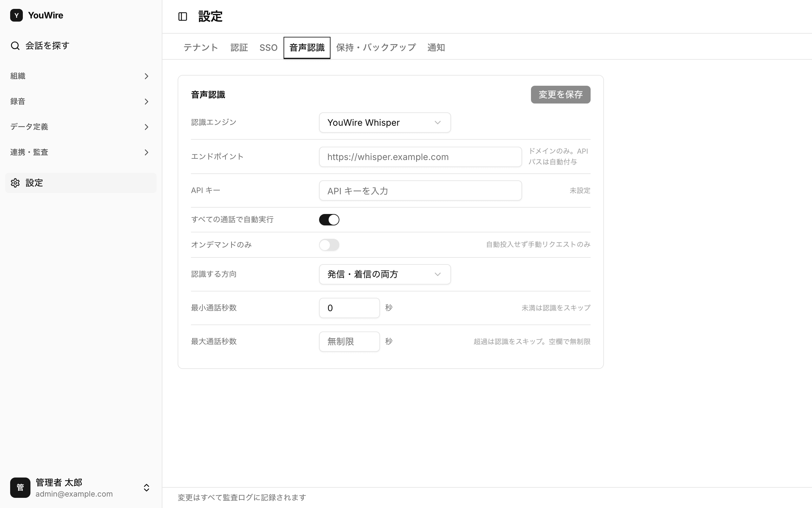The image size is (812, 508).
Task: Click the 自動投入せず手動リクエストのみ hint
Action: point(538,244)
